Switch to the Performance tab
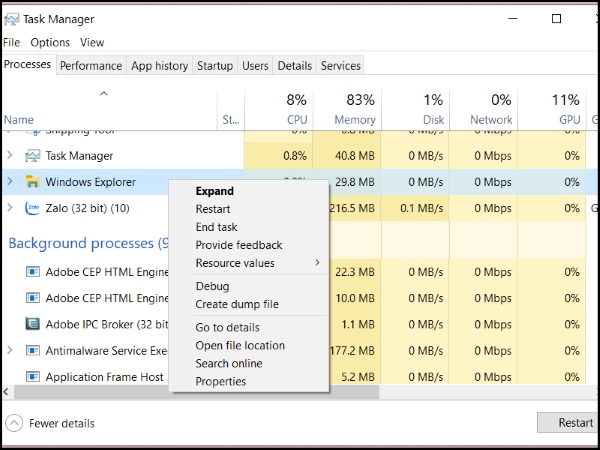This screenshot has width=600, height=450. 91,66
